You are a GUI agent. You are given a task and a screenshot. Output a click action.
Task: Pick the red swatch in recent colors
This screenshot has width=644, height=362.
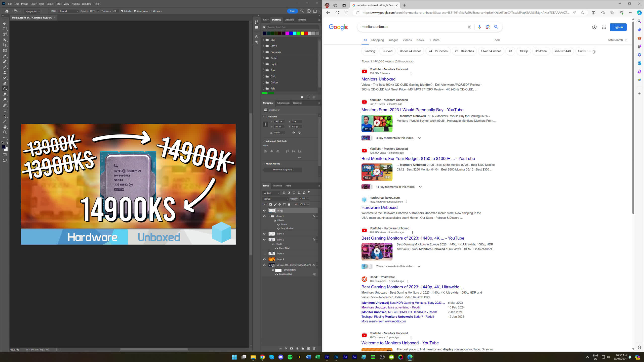click(306, 33)
